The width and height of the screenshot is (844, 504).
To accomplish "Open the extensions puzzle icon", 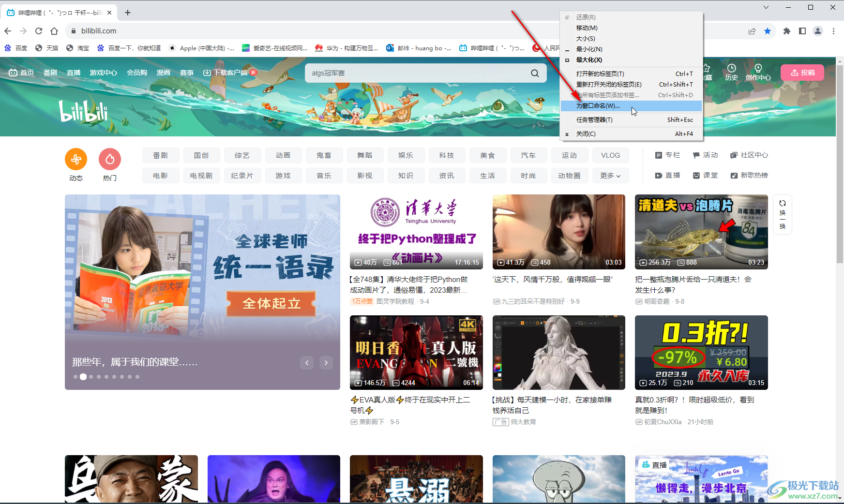I will pyautogui.click(x=787, y=31).
